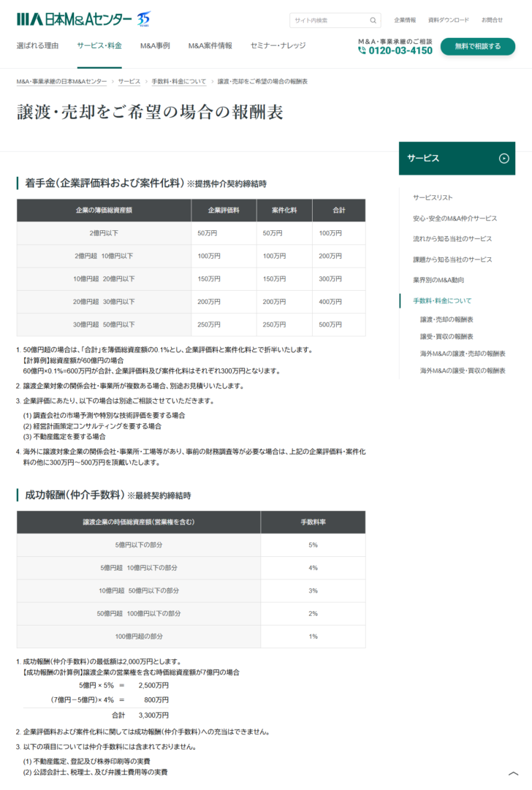
Task: Click the circled arrow in サービス header
Action: click(503, 158)
